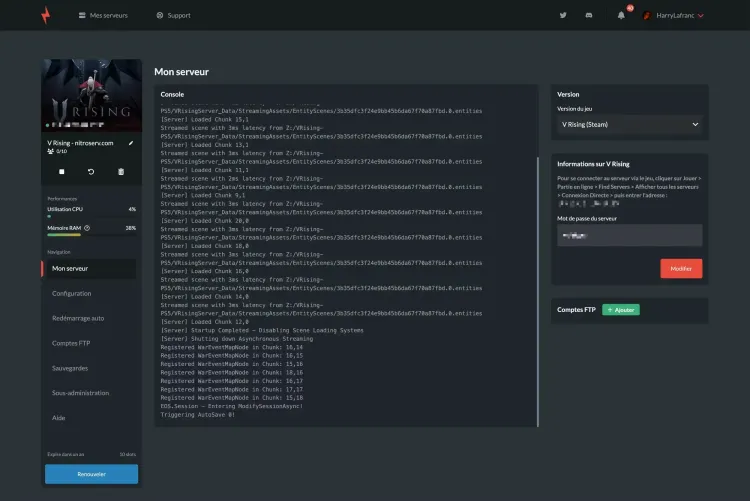Image resolution: width=750 pixels, height=501 pixels.
Task: Go to Comptes FTP in sidebar
Action: (71, 343)
